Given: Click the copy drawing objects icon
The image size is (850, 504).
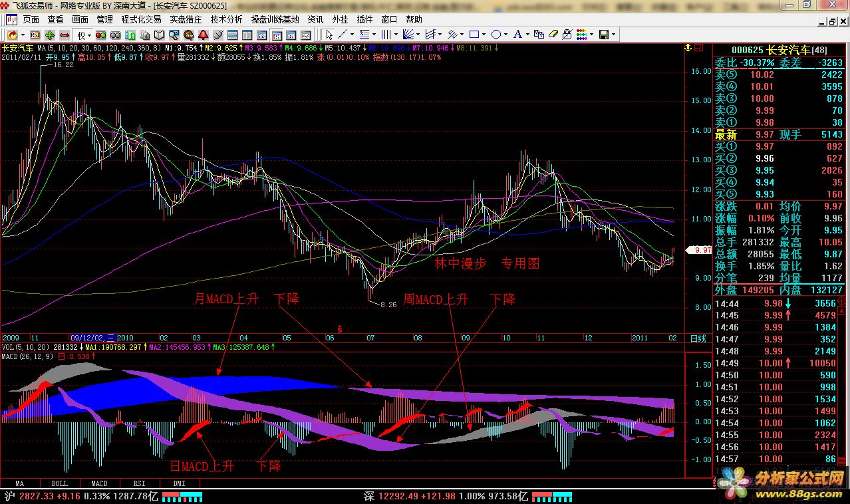Looking at the screenshot, I should (539, 35).
